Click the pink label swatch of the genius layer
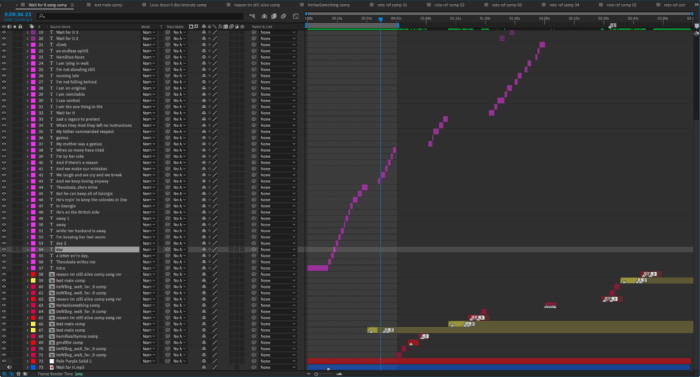The image size is (700, 377). tap(33, 138)
